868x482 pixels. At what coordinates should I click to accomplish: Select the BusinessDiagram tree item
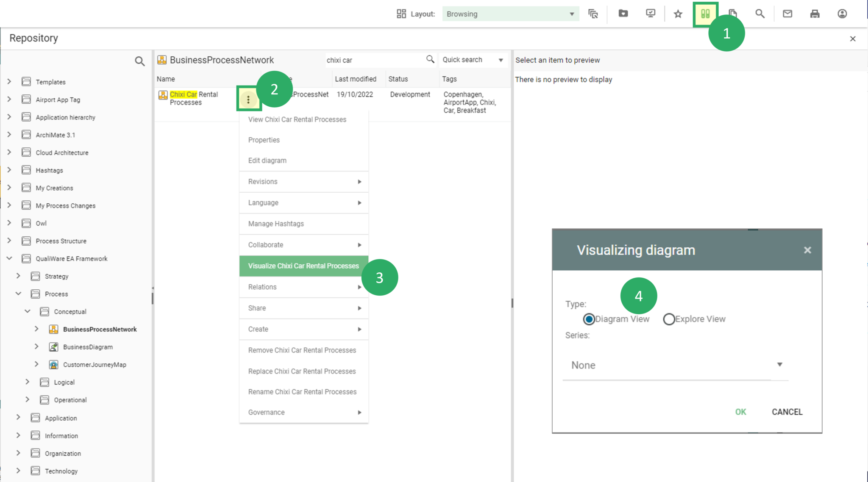coord(88,347)
